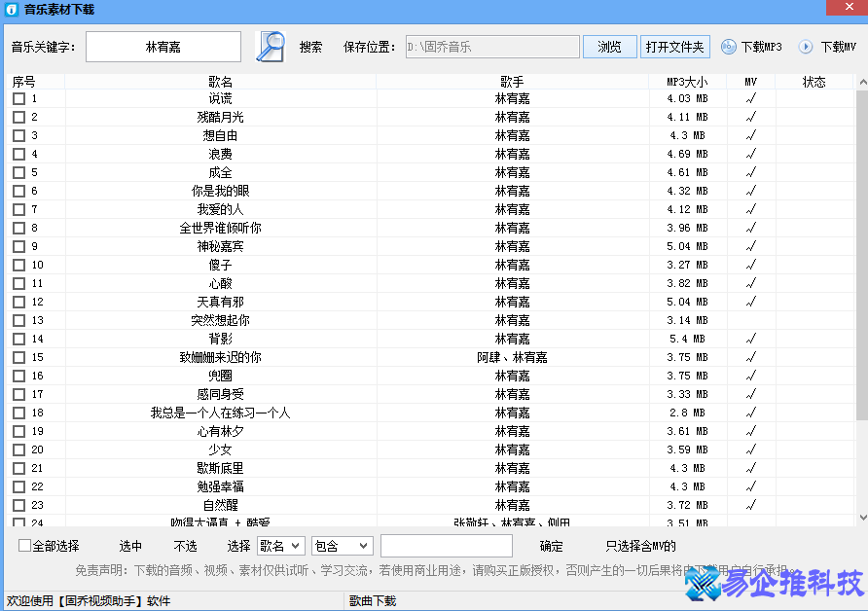
Task: Click the 不选 button
Action: coord(185,546)
